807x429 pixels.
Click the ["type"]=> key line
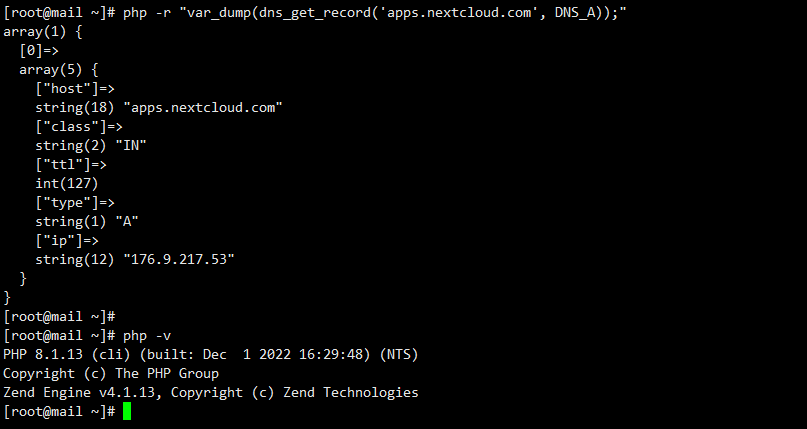tap(75, 203)
